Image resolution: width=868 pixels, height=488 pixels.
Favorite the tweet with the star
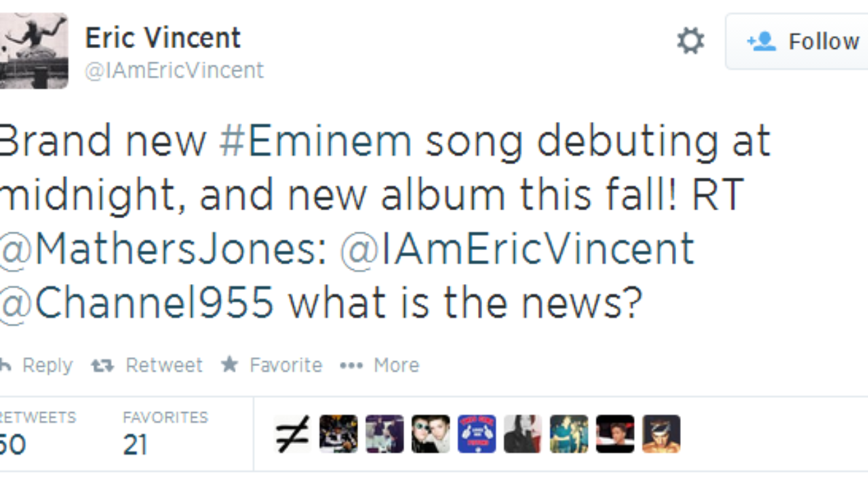pos(272,365)
